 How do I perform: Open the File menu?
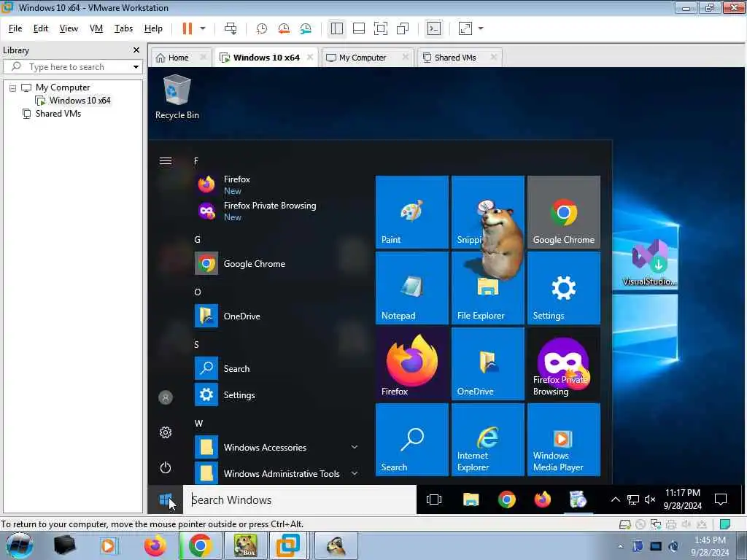coord(15,28)
